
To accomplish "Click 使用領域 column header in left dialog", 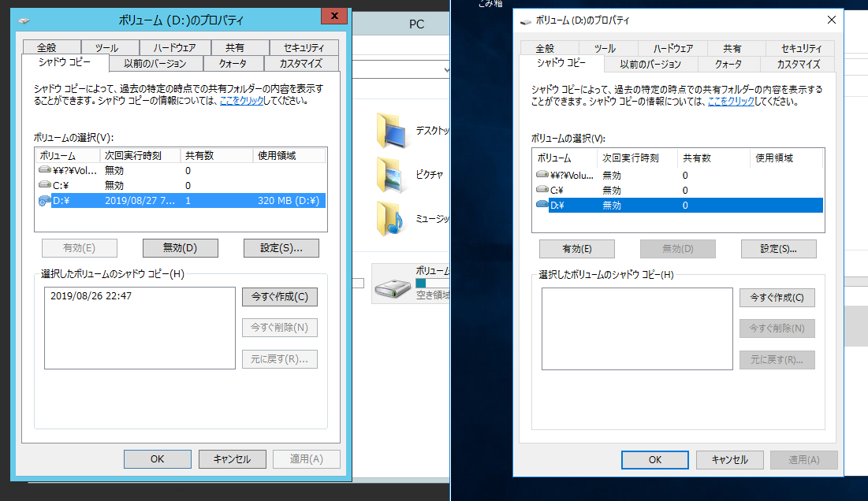I will 289,155.
